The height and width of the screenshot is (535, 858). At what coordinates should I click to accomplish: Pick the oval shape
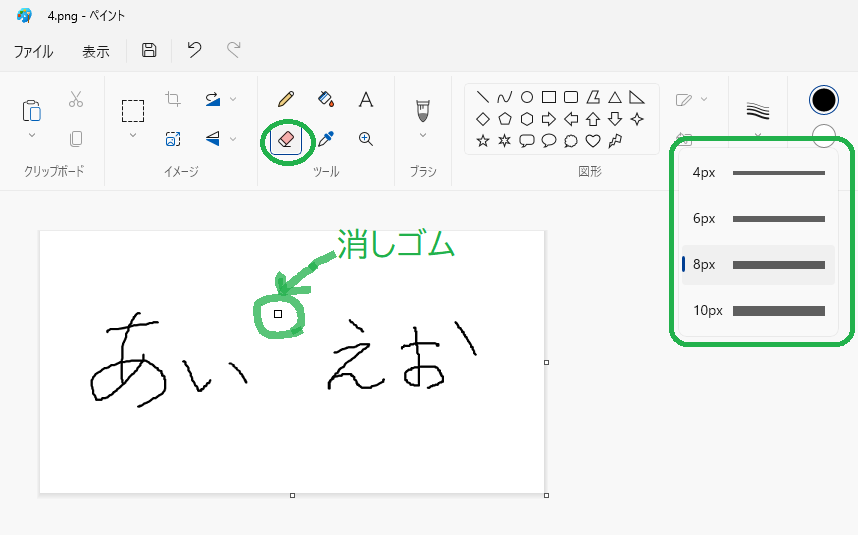pos(526,97)
